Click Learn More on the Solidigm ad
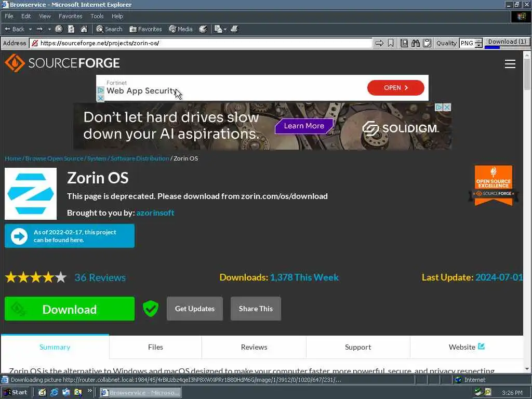Screen dimensions: 532x399 tap(304, 126)
